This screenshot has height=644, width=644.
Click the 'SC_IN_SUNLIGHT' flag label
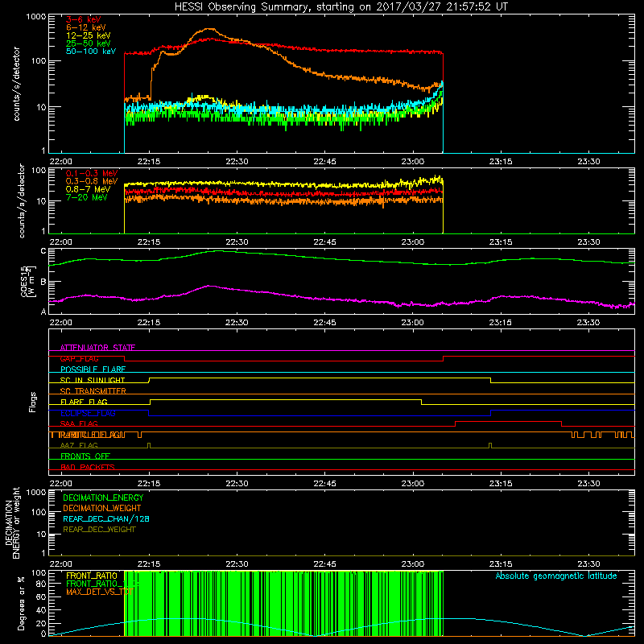coord(93,380)
